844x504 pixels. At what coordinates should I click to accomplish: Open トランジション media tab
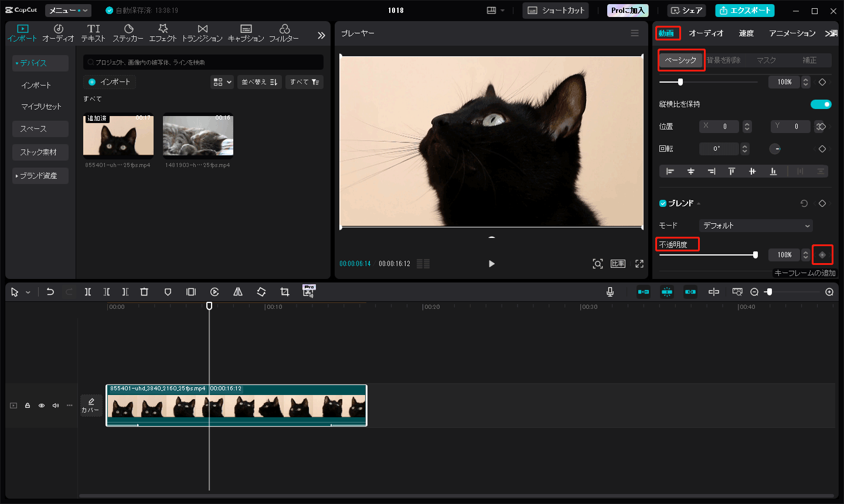coord(202,33)
